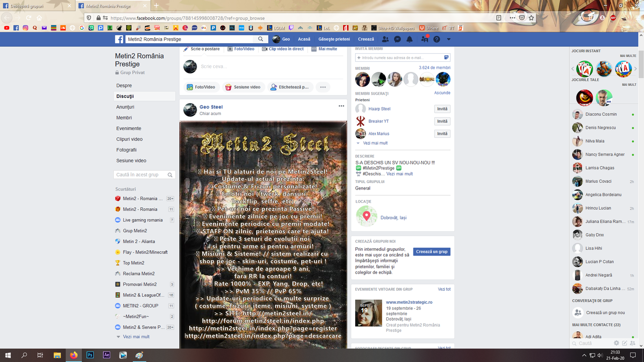The image size is (644, 362).
Task: Open Photoshop from the taskbar
Action: pos(90,355)
